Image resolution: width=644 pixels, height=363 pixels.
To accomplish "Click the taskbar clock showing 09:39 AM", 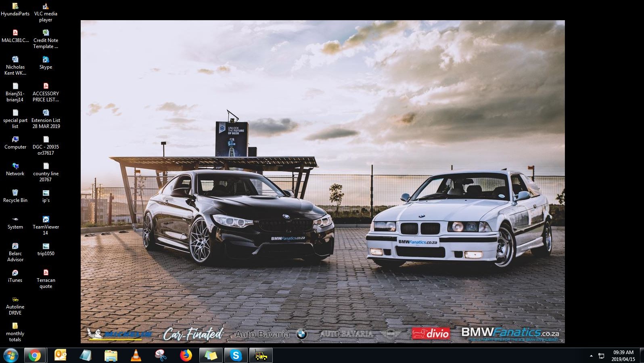I will [x=623, y=356].
